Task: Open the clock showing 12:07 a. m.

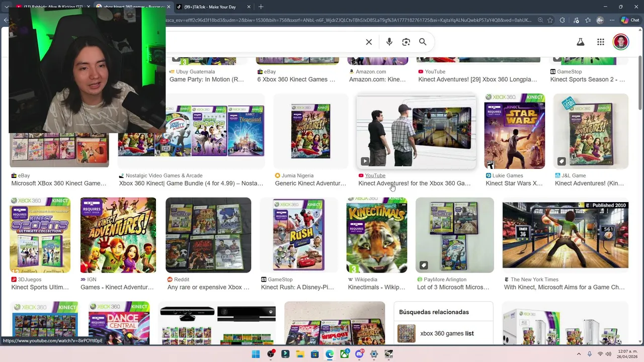Action: (x=627, y=354)
